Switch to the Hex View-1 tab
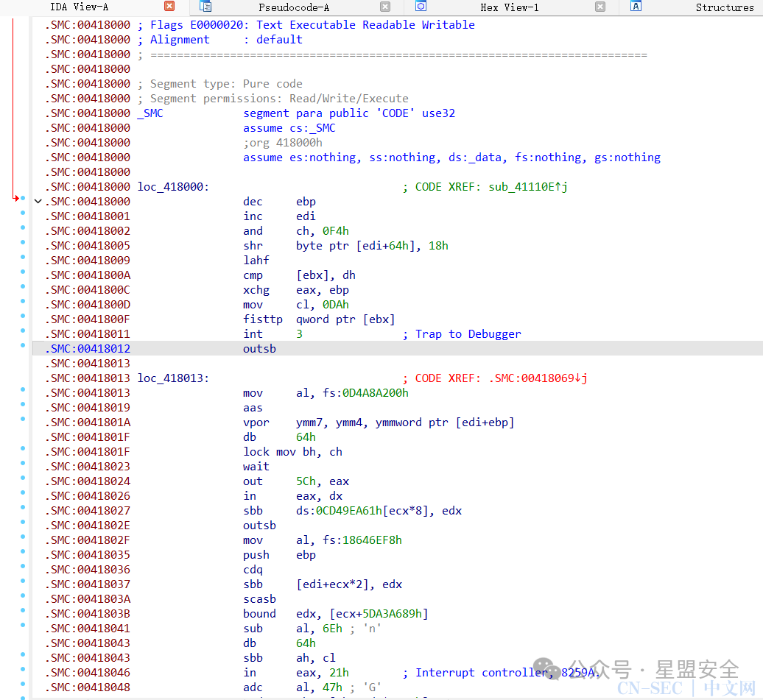 click(510, 7)
